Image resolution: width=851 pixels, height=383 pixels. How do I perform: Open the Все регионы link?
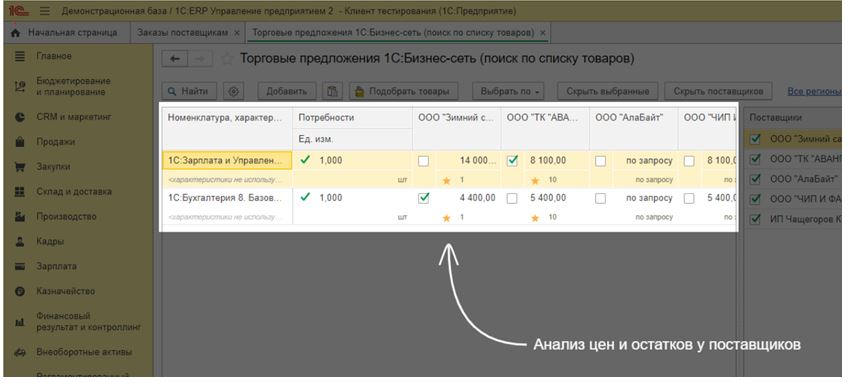pos(814,91)
